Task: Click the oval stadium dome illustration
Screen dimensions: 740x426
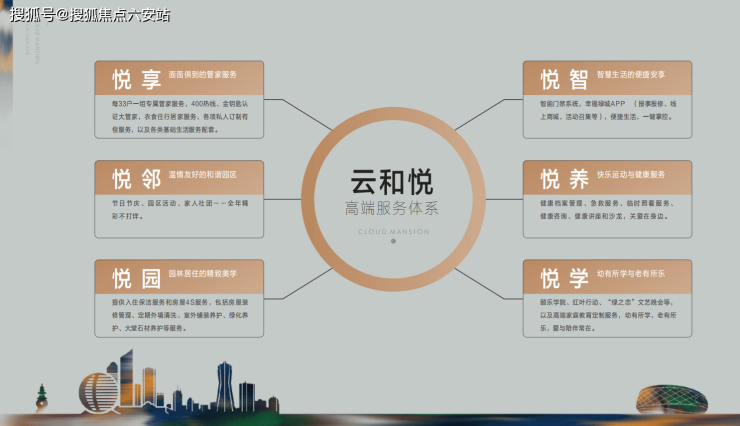Action: point(667,398)
